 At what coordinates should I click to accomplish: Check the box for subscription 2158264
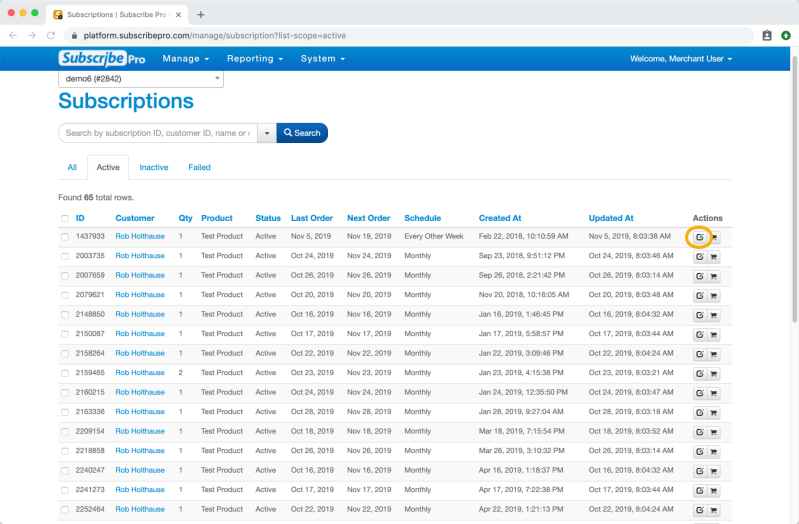65,353
